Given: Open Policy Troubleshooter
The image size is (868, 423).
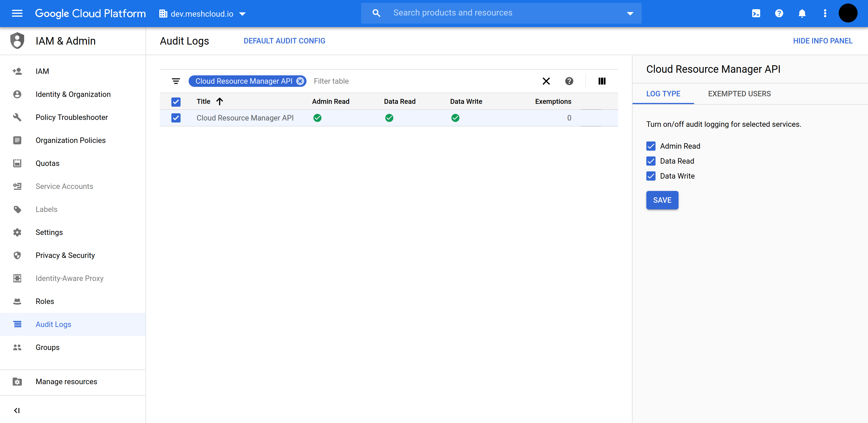Looking at the screenshot, I should (72, 117).
